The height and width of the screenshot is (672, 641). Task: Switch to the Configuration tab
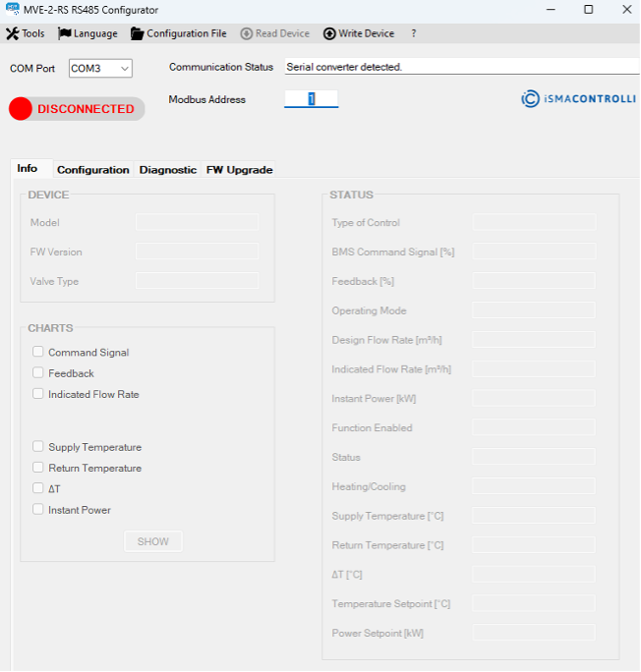tap(93, 170)
